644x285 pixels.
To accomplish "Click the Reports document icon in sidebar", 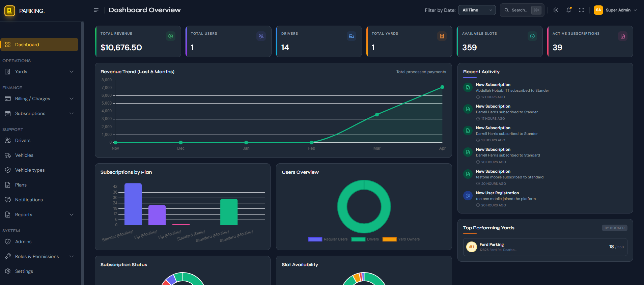I will pos(8,215).
